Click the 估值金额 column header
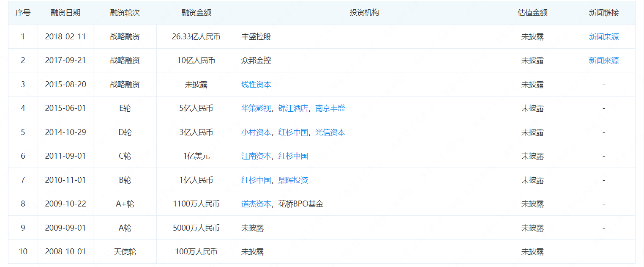 tap(532, 13)
